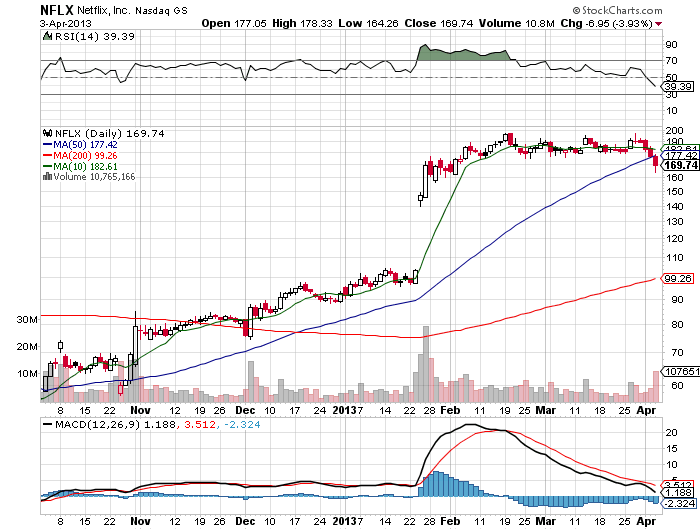700x530 pixels.
Task: Click the 'Nasdaq GS' exchange label
Action: coord(161,11)
